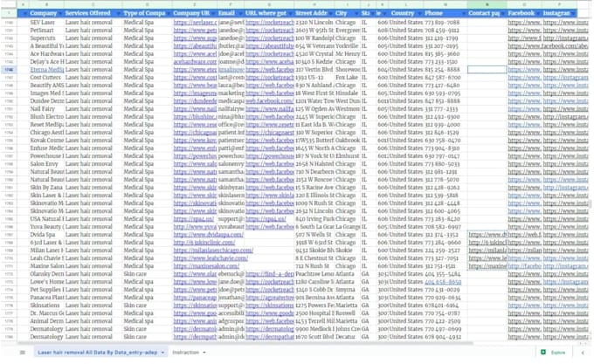The image size is (594, 364).
Task: Select the Fox Lake city cell
Action: click(x=348, y=78)
